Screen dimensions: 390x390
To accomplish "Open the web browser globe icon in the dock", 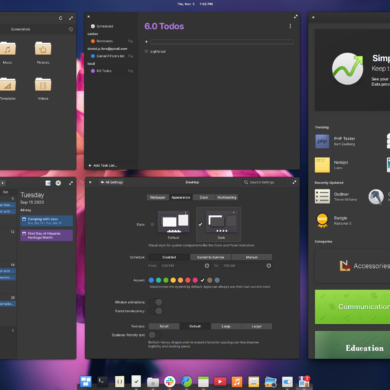I will point(186,381).
